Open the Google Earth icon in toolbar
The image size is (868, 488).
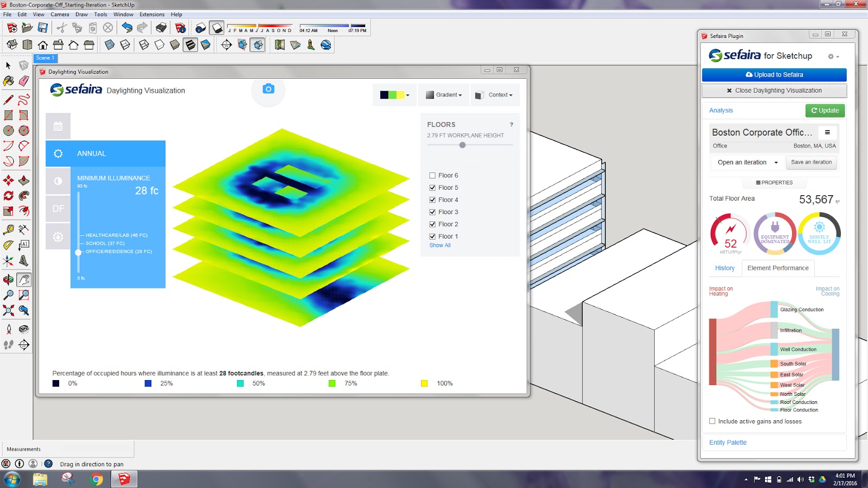326,46
